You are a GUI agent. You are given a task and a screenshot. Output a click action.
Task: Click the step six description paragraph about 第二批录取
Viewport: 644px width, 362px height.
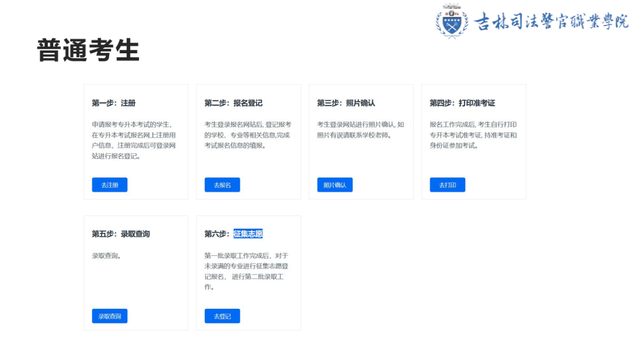pos(247,271)
